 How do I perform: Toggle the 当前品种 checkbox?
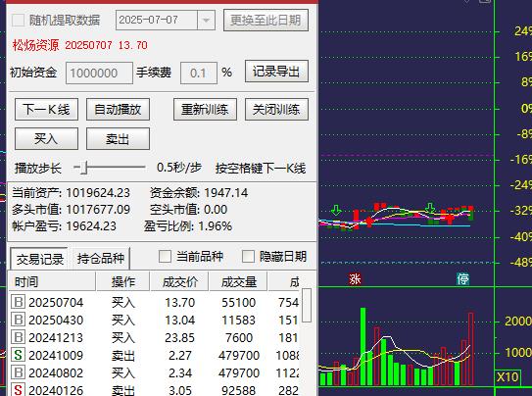click(165, 256)
